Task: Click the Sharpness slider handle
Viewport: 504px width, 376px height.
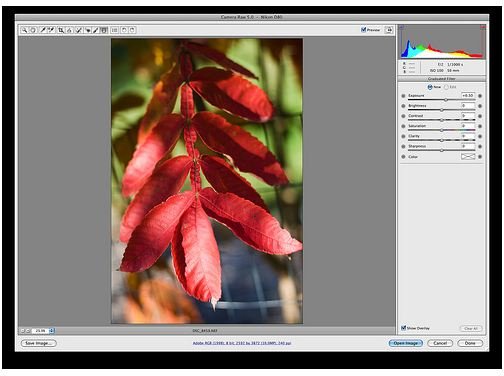Action: pos(442,150)
